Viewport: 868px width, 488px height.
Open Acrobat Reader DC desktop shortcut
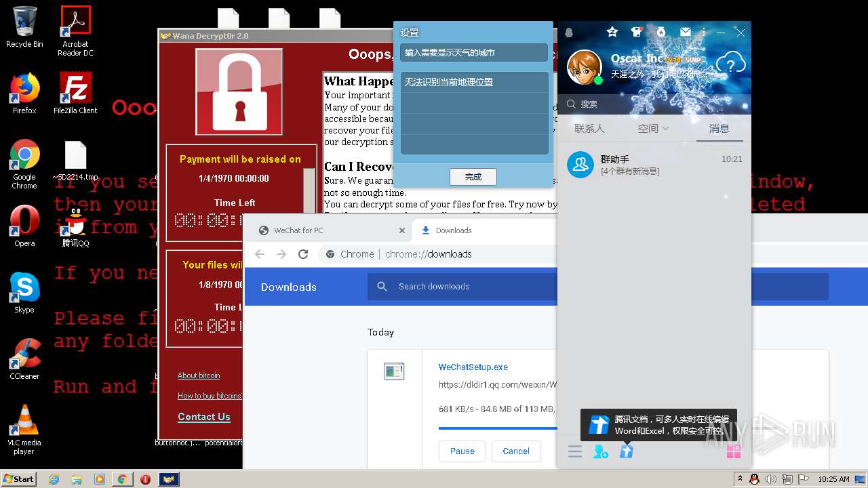click(x=75, y=31)
